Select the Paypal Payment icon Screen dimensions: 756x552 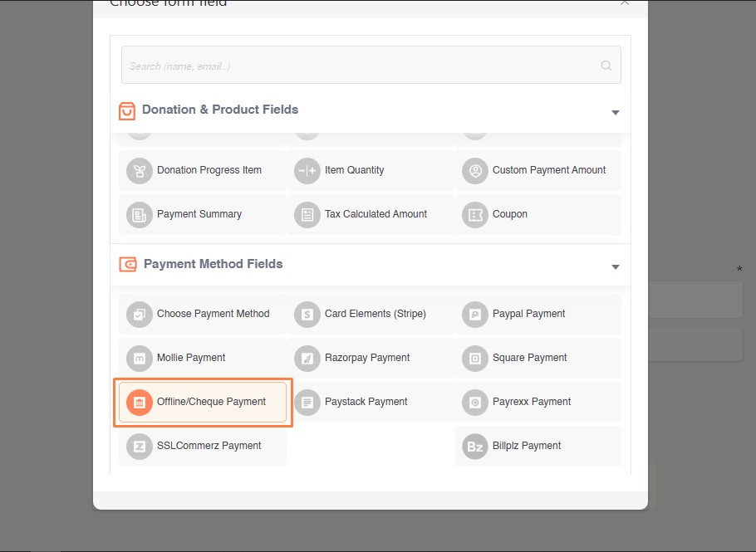pyautogui.click(x=475, y=314)
